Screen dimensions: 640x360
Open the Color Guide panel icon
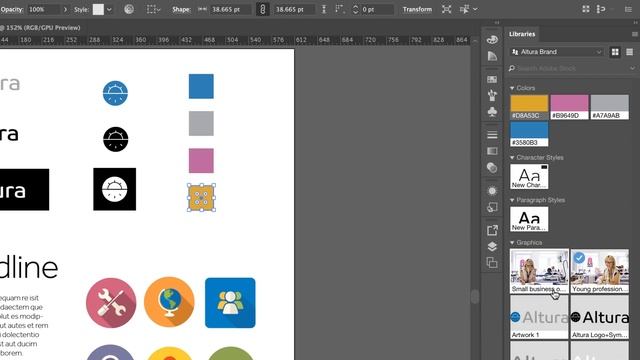click(492, 56)
